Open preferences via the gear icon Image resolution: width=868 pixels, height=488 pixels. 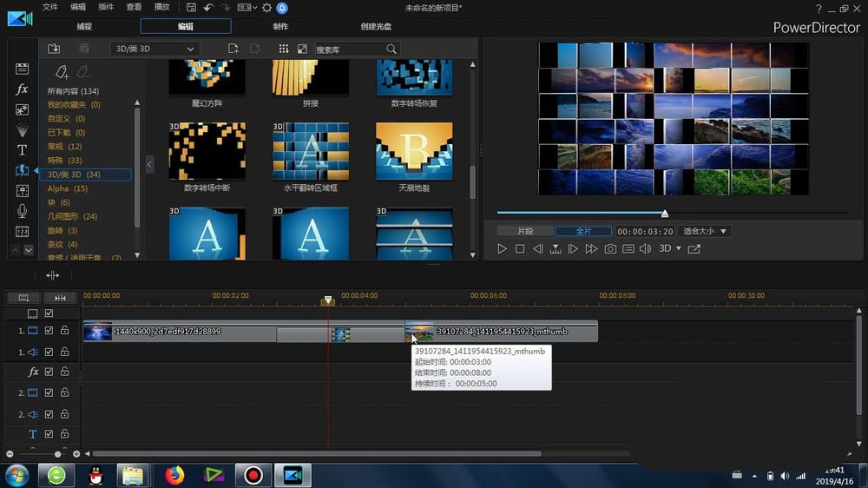pos(266,8)
